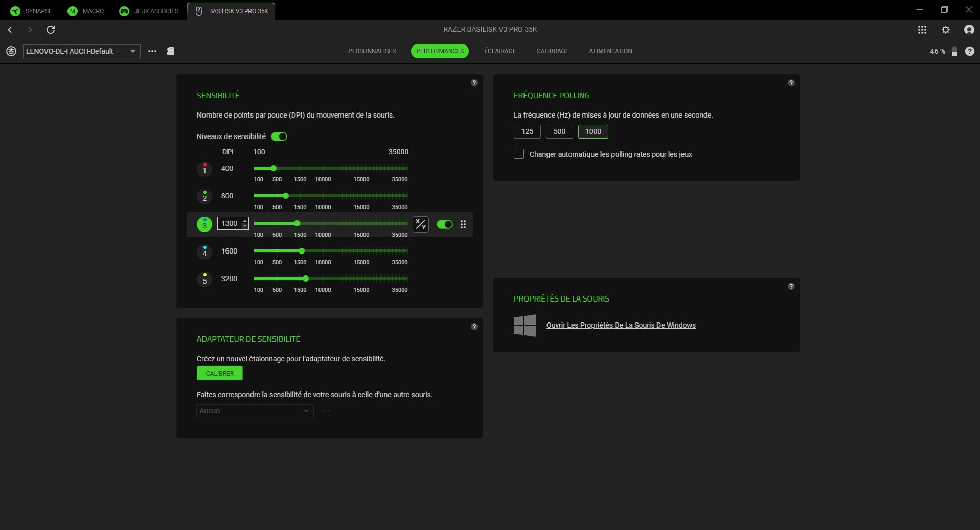Turn off stage 3 DPI toggle
The width and height of the screenshot is (980, 530).
click(x=444, y=224)
